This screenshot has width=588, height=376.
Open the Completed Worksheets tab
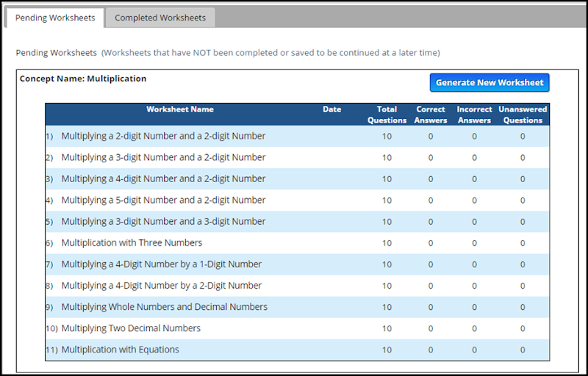pyautogui.click(x=160, y=18)
